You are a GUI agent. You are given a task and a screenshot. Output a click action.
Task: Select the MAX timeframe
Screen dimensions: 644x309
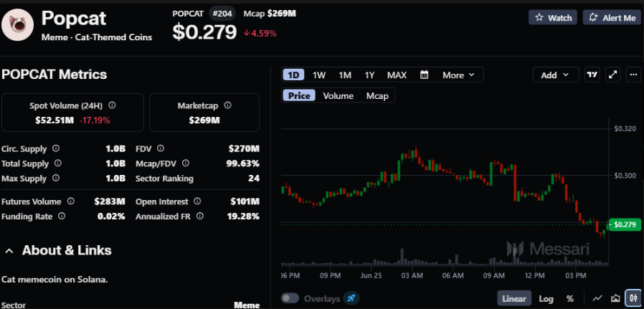point(397,75)
